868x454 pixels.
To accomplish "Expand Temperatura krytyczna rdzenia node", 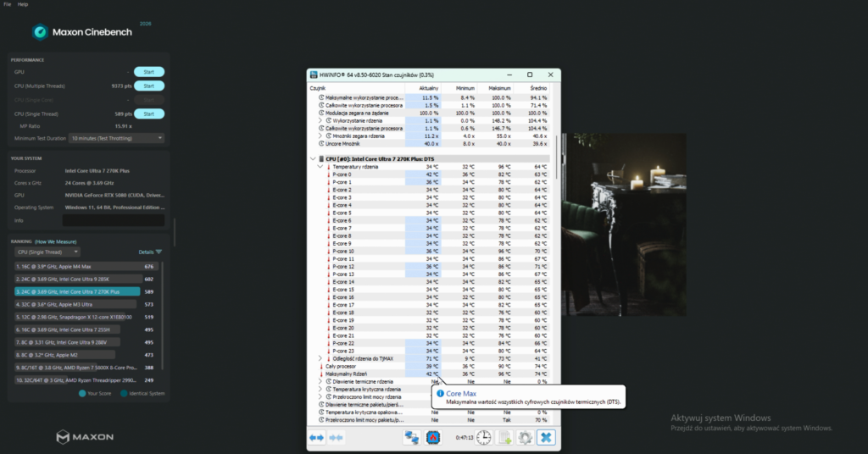I will coord(320,390).
